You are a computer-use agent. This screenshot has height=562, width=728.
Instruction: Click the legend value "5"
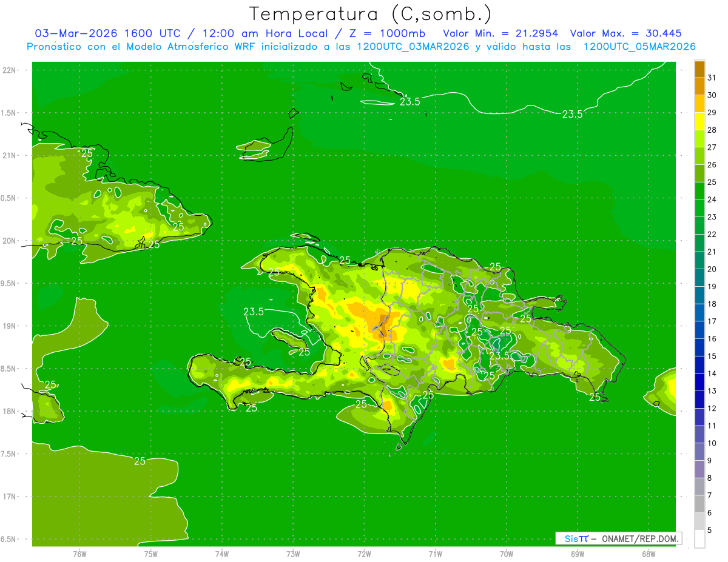[710, 530]
